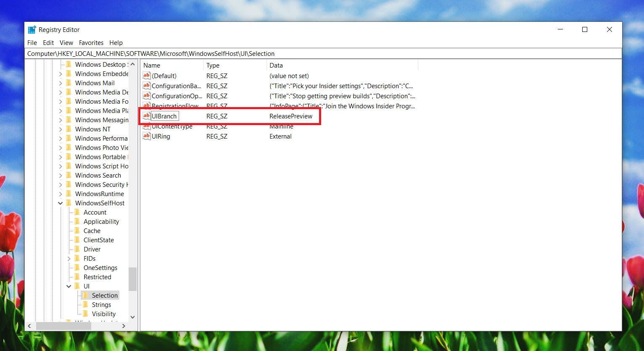Image resolution: width=644 pixels, height=351 pixels.
Task: Expand the Windows NT tree node
Action: 61,129
